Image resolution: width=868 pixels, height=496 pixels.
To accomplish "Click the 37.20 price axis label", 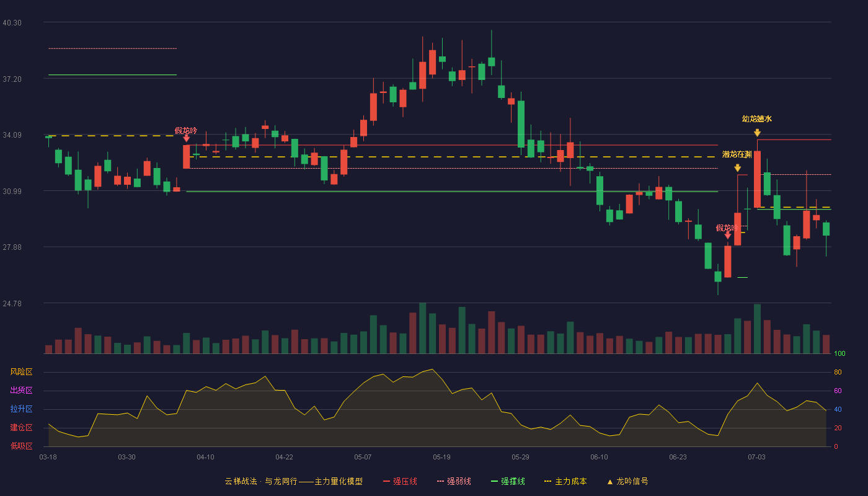I will (x=12, y=79).
